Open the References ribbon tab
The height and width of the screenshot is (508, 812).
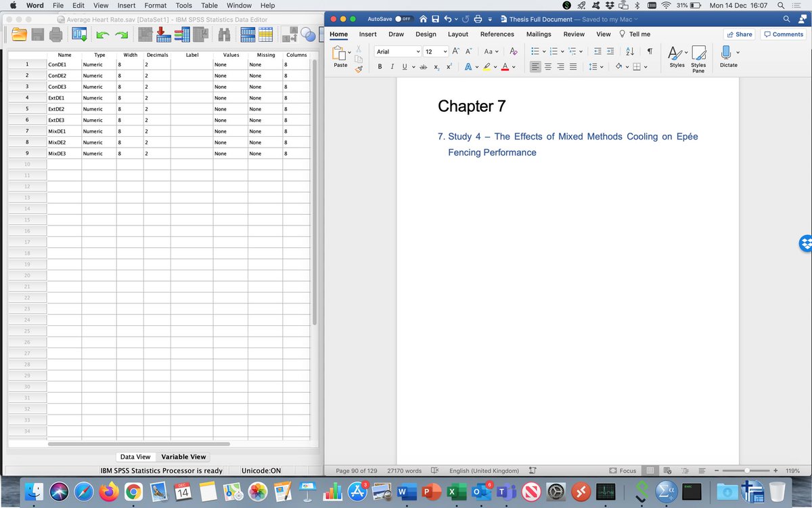click(497, 34)
